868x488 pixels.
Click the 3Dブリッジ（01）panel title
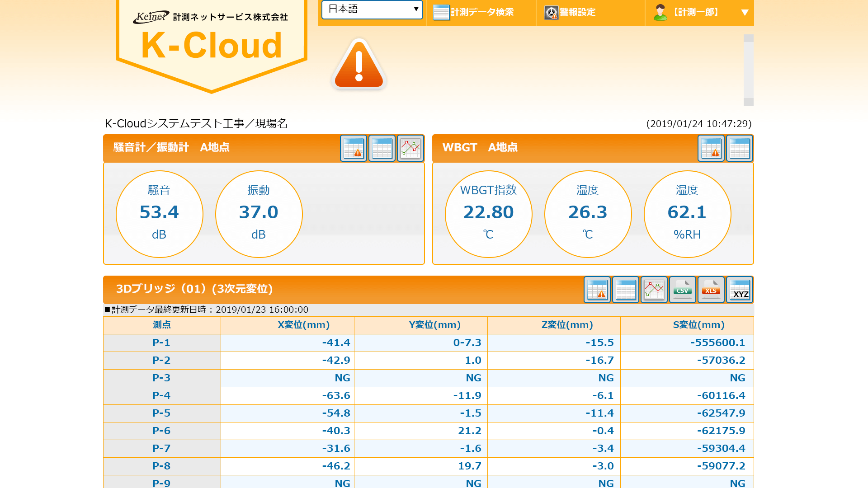click(x=194, y=289)
